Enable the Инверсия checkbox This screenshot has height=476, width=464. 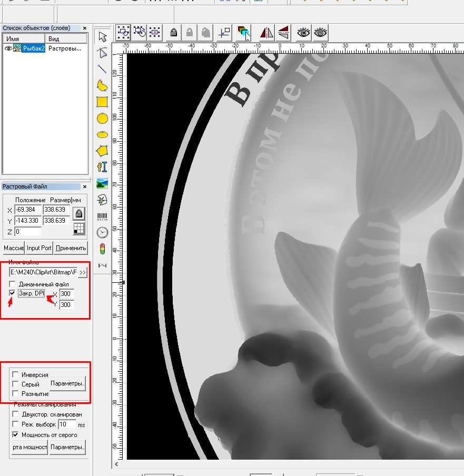tap(15, 375)
